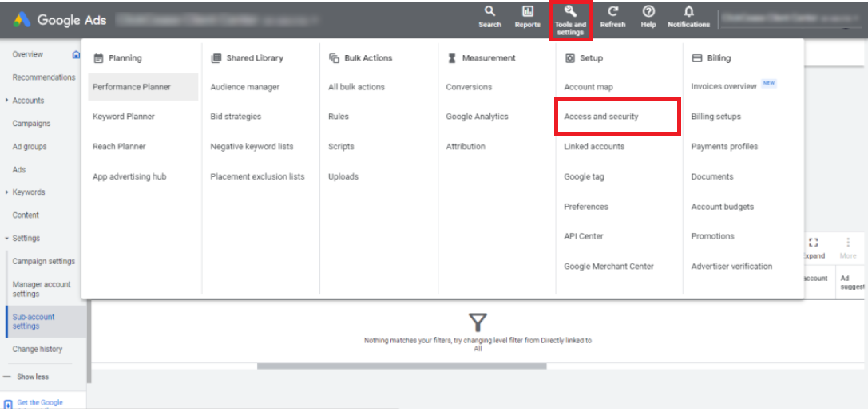Viewport: 868px width, 411px height.
Task: Open Advertiser verification
Action: (x=731, y=266)
